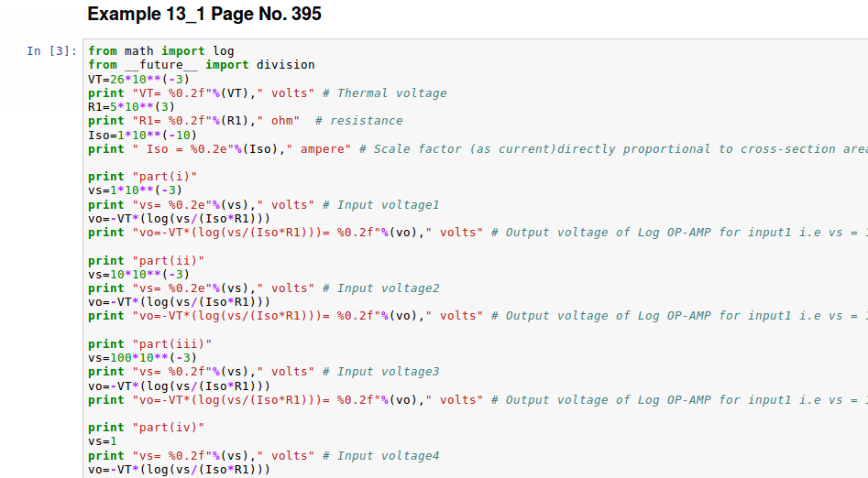Select the cell via In [3] prompt
The width and height of the screenshot is (868, 478).
click(x=51, y=51)
